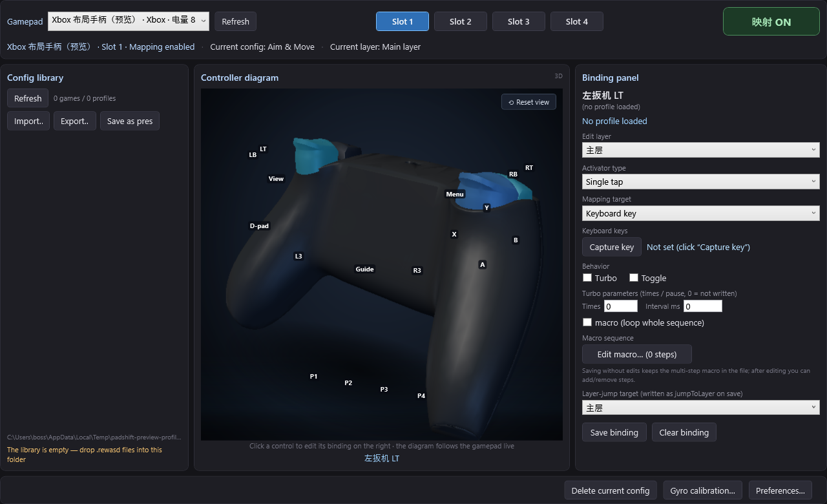827x504 pixels.
Task: Select the Menu button label on diagram
Action: coord(455,194)
